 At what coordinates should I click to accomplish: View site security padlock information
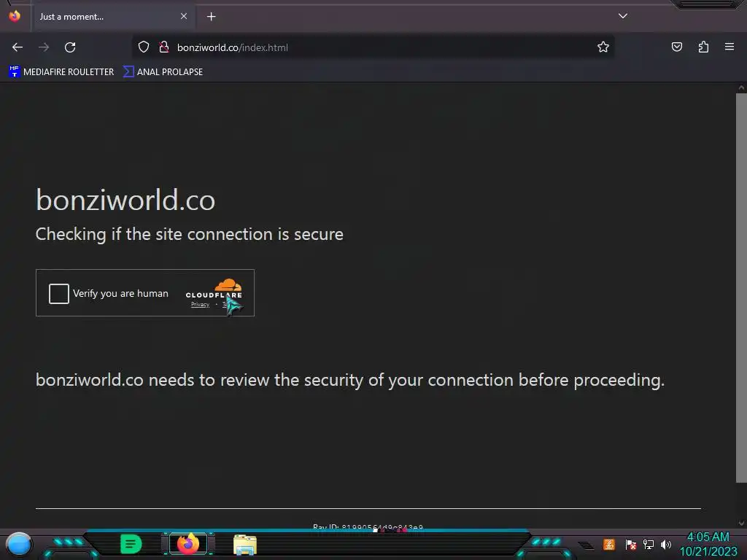click(x=164, y=47)
